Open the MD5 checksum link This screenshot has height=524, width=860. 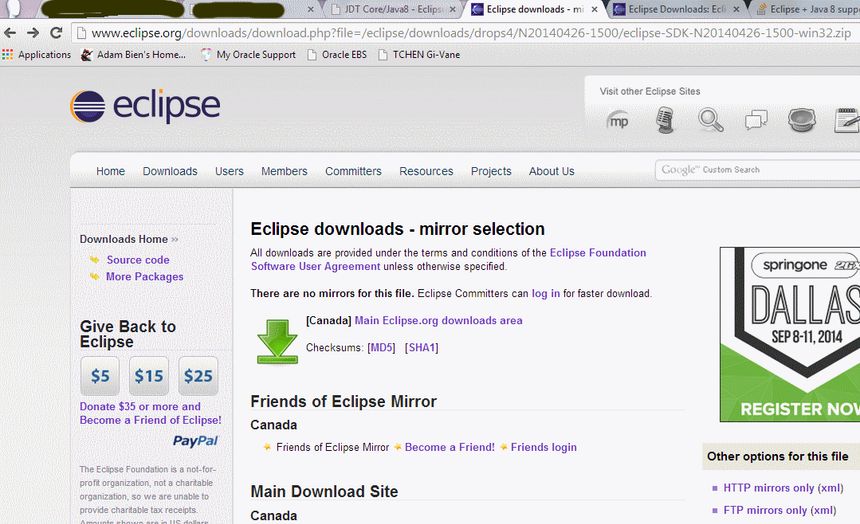381,348
